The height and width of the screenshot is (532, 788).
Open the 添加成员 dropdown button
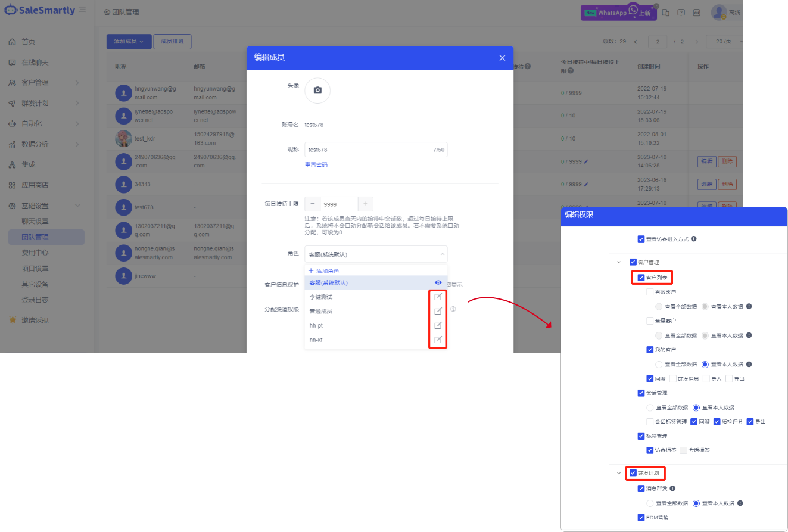point(129,41)
